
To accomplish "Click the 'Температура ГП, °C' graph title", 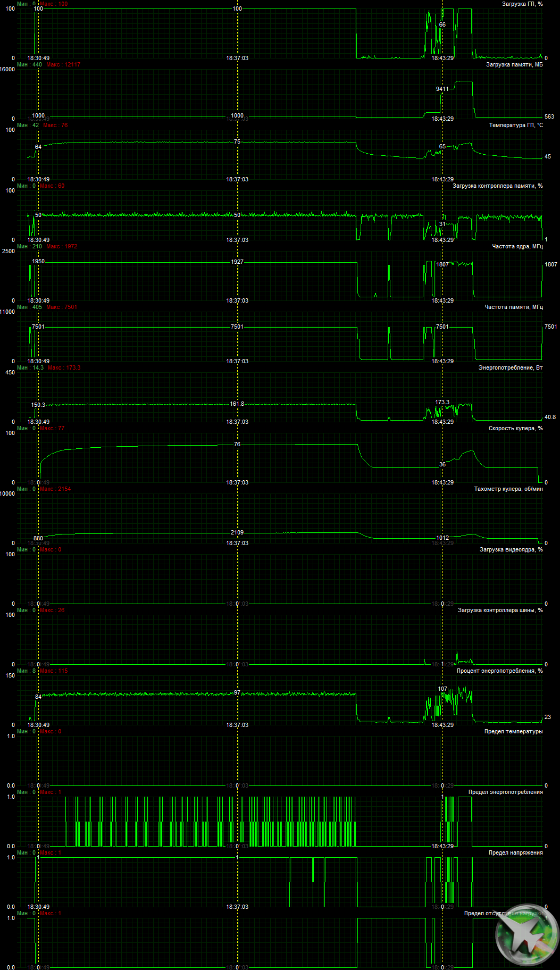I will pyautogui.click(x=516, y=125).
